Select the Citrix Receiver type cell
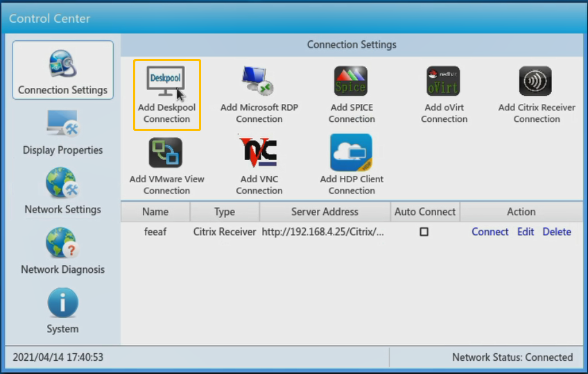Screen dimensions: 588x374 pos(225,232)
